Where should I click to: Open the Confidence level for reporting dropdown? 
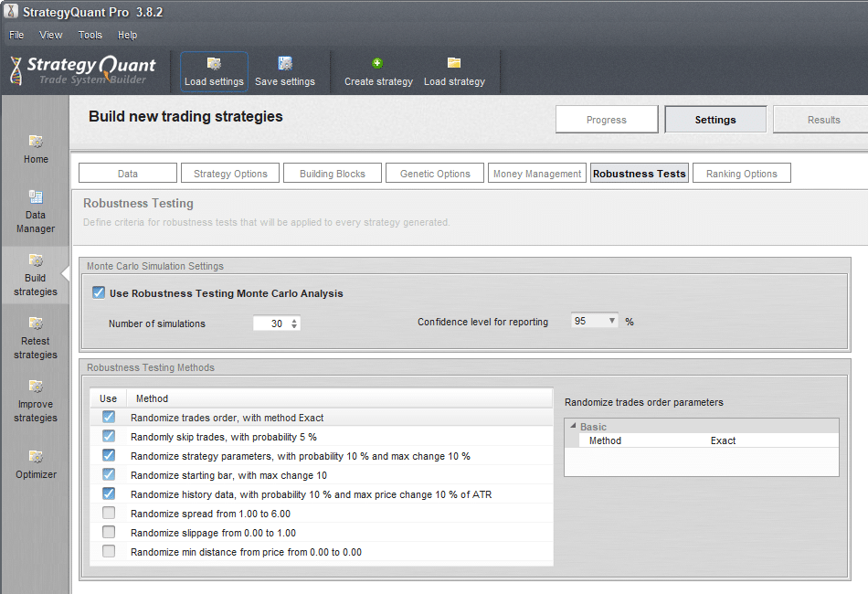595,321
